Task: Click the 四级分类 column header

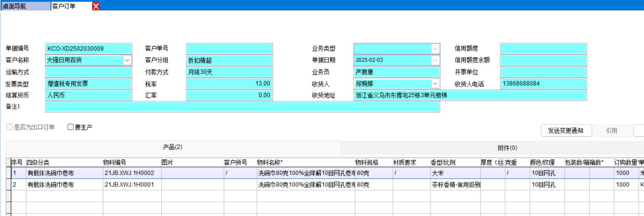Action: pyautogui.click(x=38, y=162)
